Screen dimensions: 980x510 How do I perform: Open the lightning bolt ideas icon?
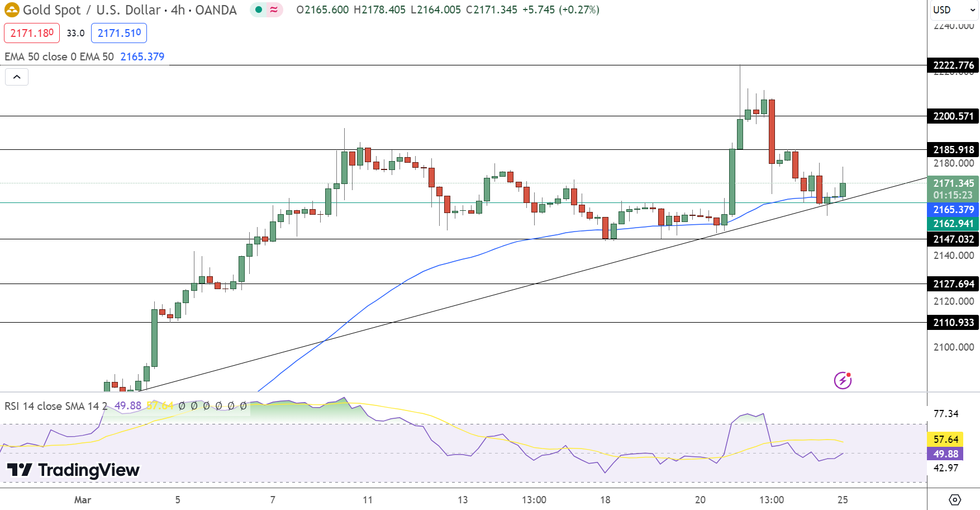coord(843,380)
